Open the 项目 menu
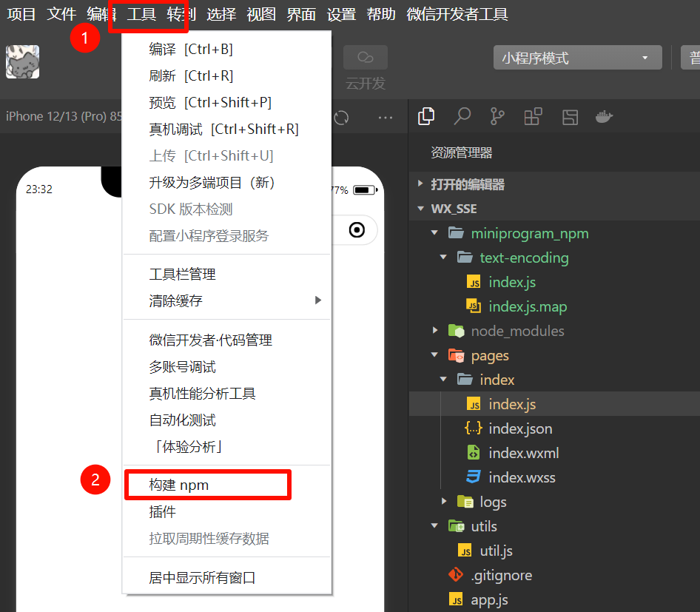Image resolution: width=700 pixels, height=612 pixels. pos(21,14)
